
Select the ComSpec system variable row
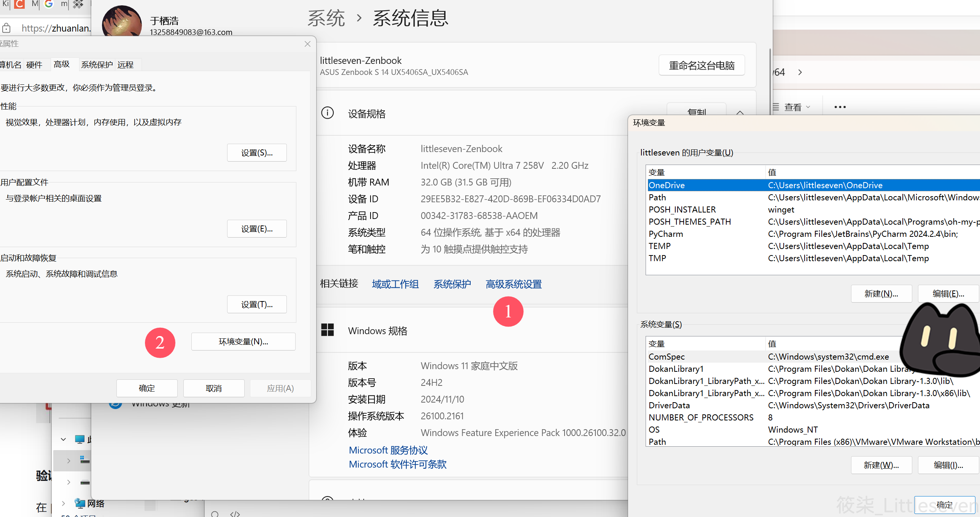click(x=813, y=357)
